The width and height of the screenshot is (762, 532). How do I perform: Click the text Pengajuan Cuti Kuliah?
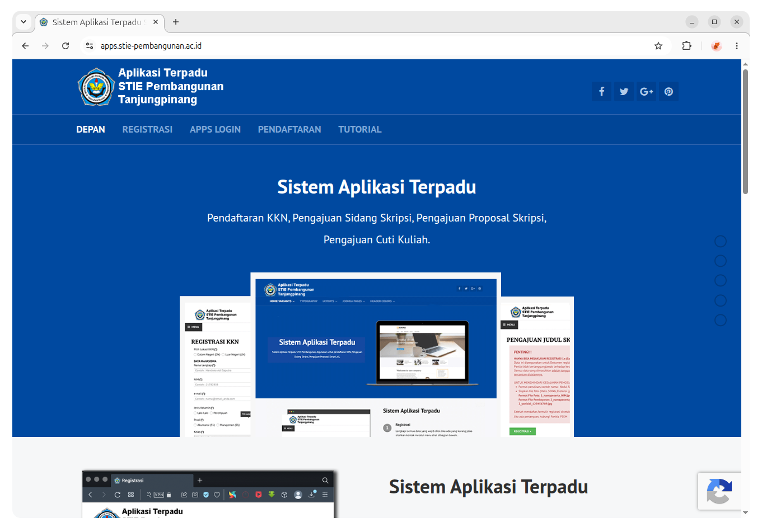[377, 239]
